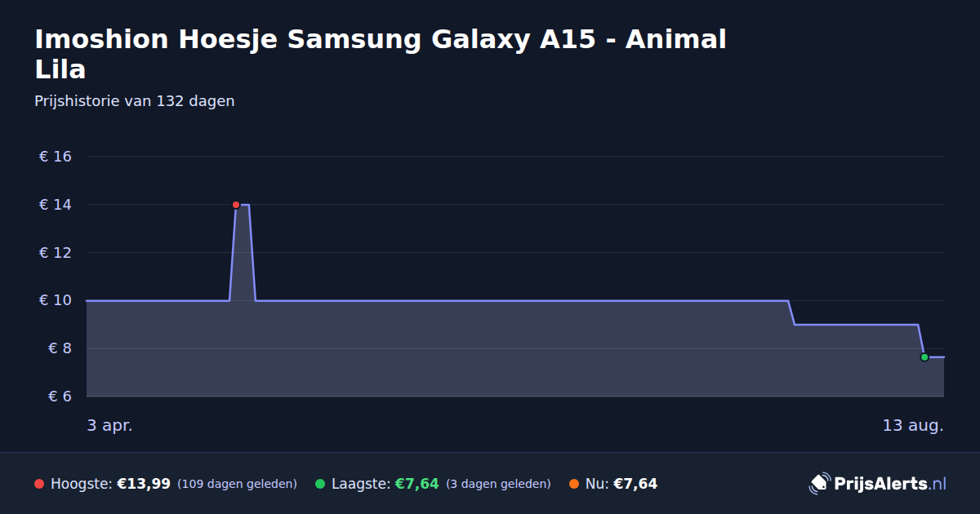Click the € 12 axis label
Image resolution: width=980 pixels, height=514 pixels.
[56, 253]
